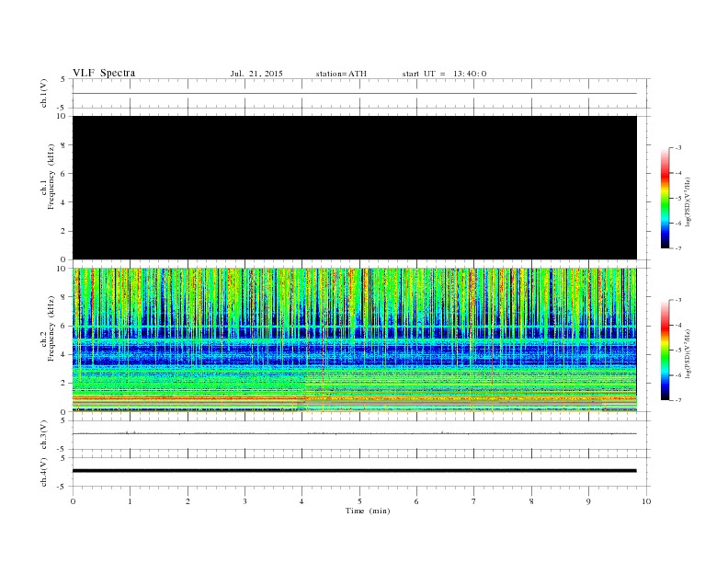Click the ch.2 spectrogram color scale bar
728x563 pixels.
(665, 350)
